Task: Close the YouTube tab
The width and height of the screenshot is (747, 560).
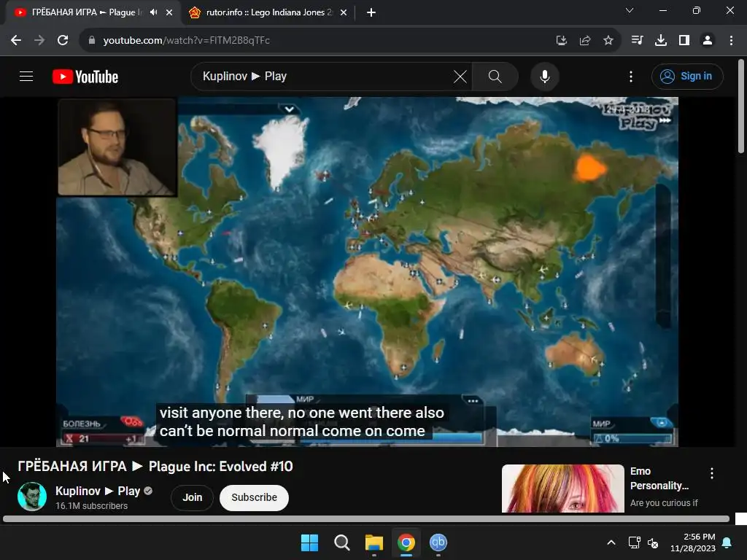Action: (x=169, y=12)
